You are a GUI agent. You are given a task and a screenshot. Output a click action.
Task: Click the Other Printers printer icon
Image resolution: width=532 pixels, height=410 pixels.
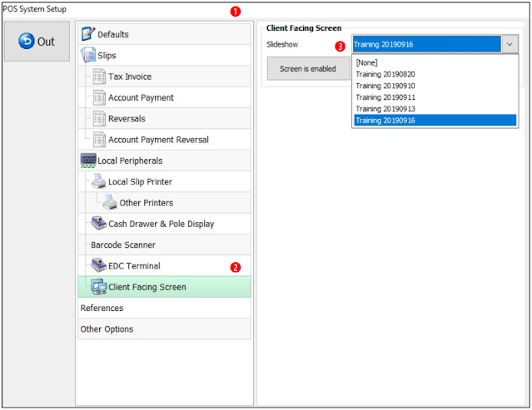110,202
